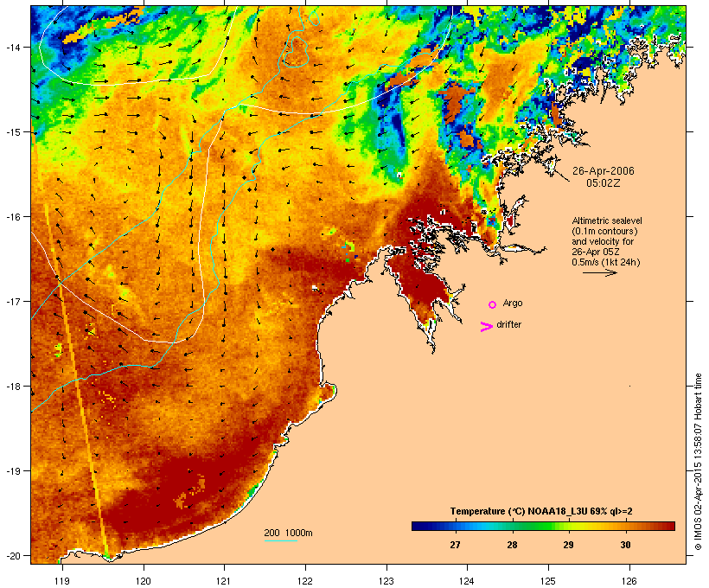Click the latitude label -14

click(x=12, y=47)
